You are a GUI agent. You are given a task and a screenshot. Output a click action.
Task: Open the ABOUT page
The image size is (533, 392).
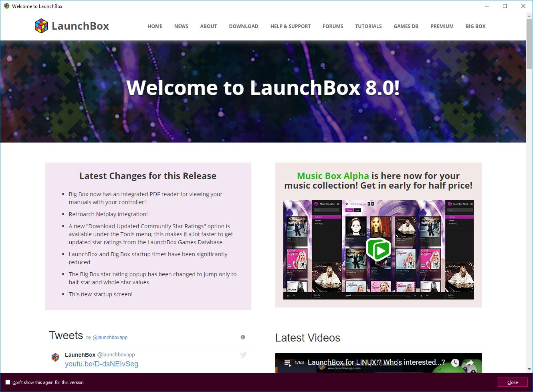pyautogui.click(x=208, y=26)
